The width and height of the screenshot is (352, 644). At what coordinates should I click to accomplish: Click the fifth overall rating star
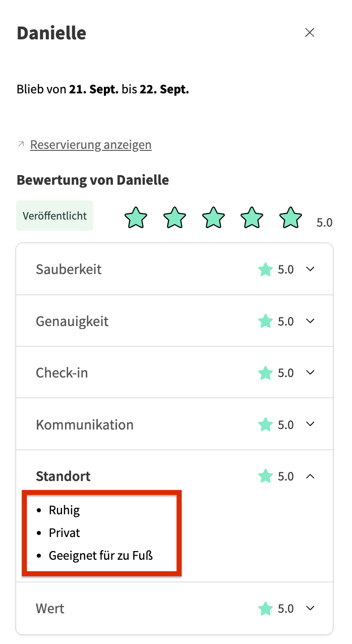pos(290,218)
